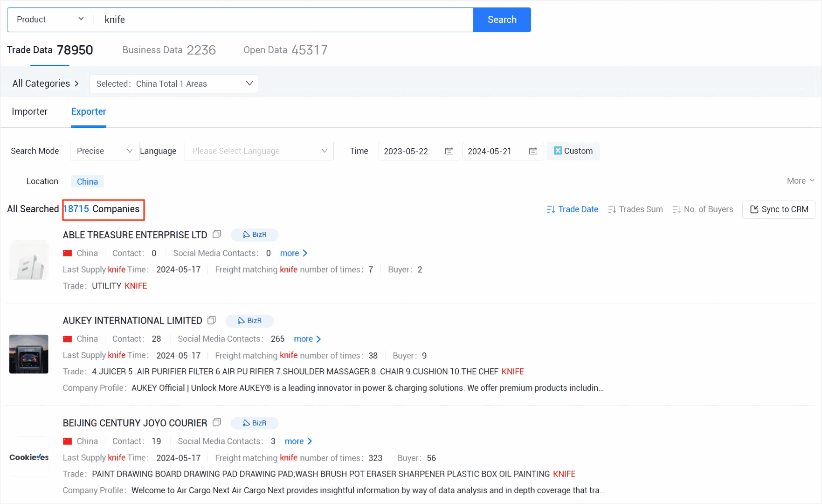
Task: Click more link for BEIJING CENTURY JOYO contacts
Action: 298,441
